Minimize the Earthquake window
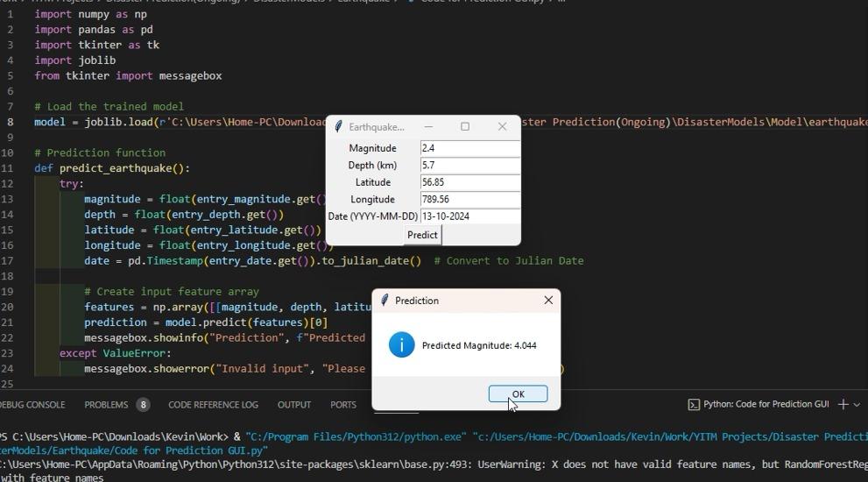The height and width of the screenshot is (482, 868). 428,127
